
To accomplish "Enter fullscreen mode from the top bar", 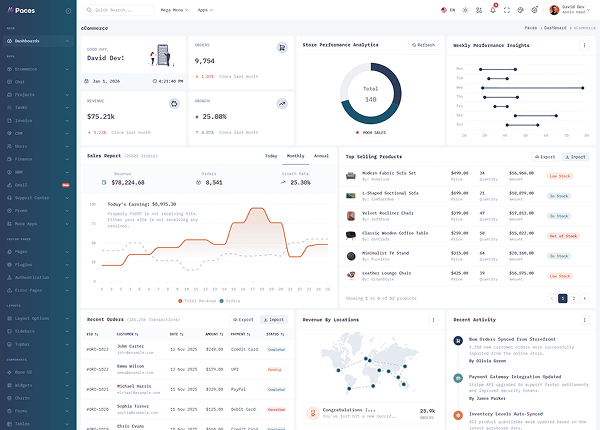I will tap(507, 10).
